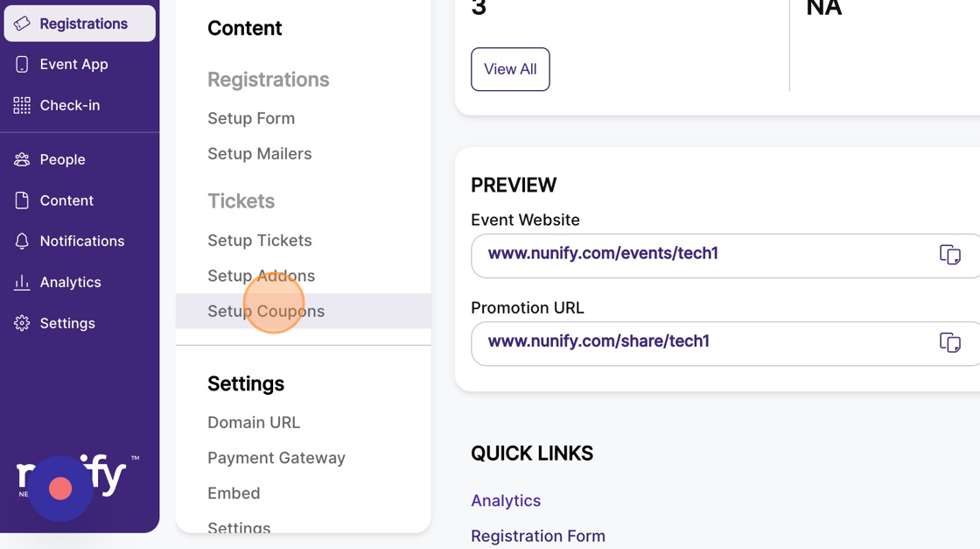Click the People group icon

point(22,159)
